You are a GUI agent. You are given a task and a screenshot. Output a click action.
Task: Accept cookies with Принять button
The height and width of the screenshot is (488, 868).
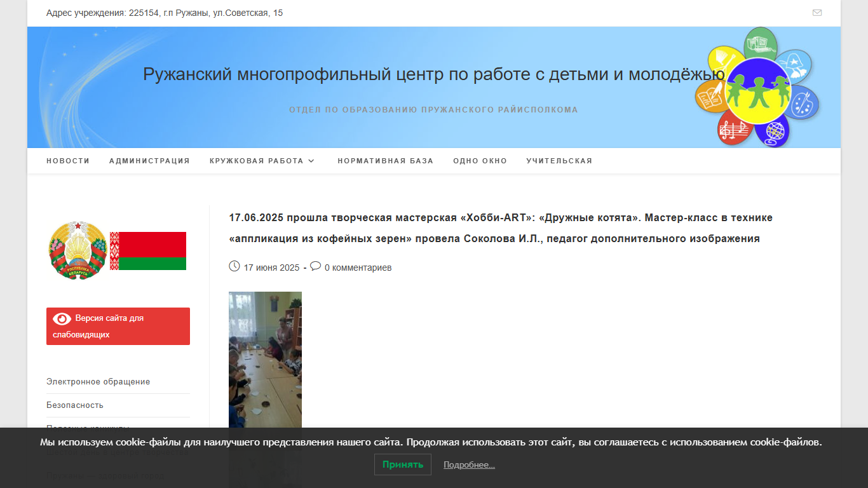tap(403, 464)
